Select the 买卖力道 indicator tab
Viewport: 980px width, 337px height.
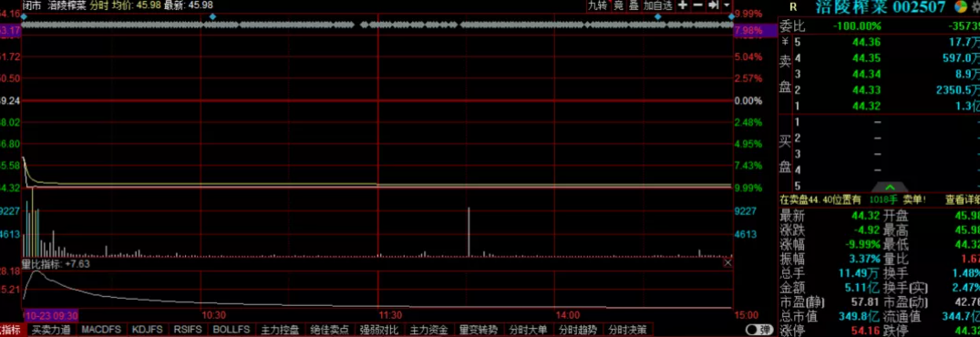click(x=51, y=330)
